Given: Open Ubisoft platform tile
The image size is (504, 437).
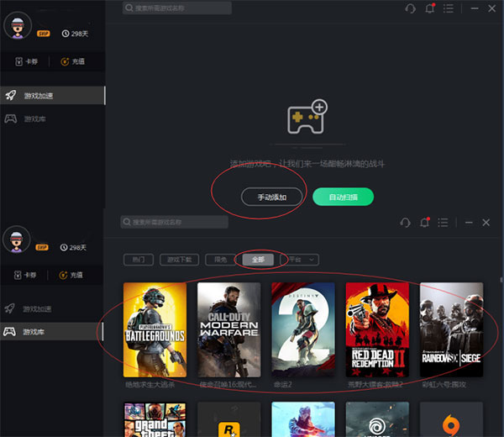Looking at the screenshot, I should click(377, 419).
